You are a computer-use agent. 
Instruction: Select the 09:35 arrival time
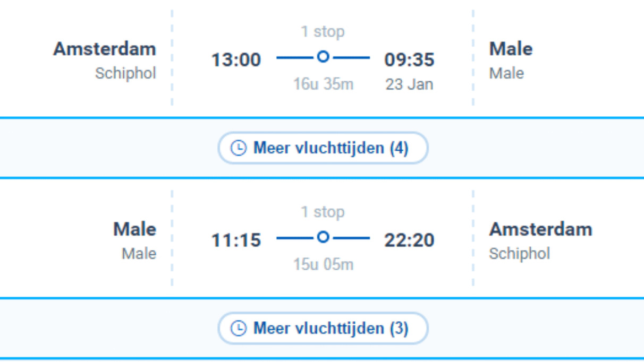pos(409,60)
